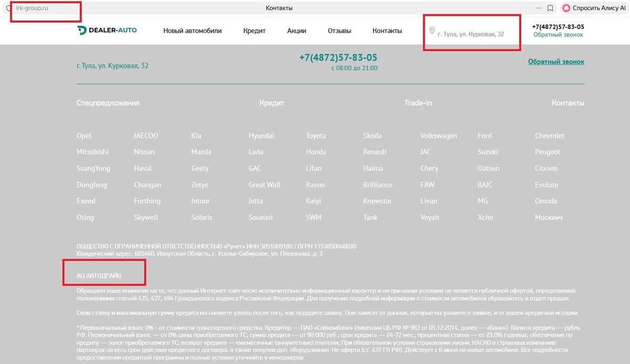Open Контакты in top navigation
Screen dimensions: 630x364
(x=387, y=31)
